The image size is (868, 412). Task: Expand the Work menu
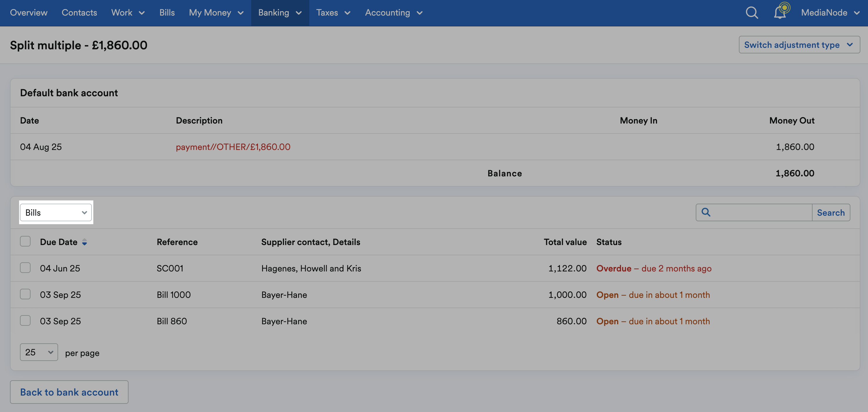(x=128, y=13)
